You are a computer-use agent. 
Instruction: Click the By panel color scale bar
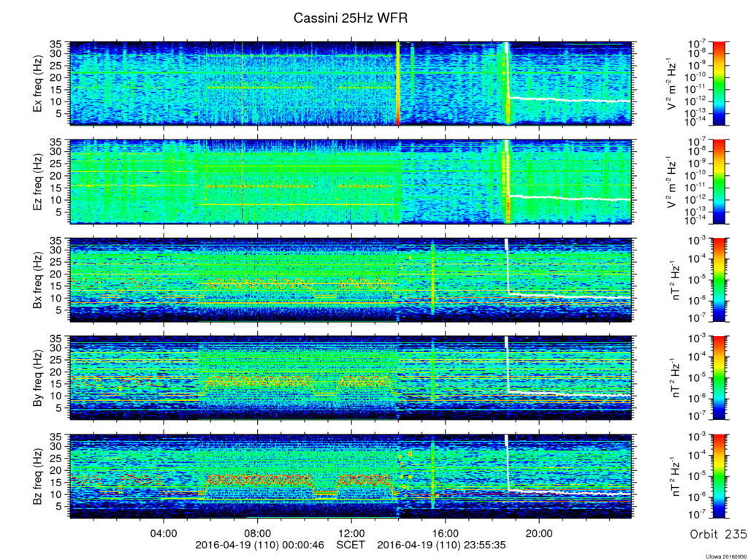pos(719,377)
